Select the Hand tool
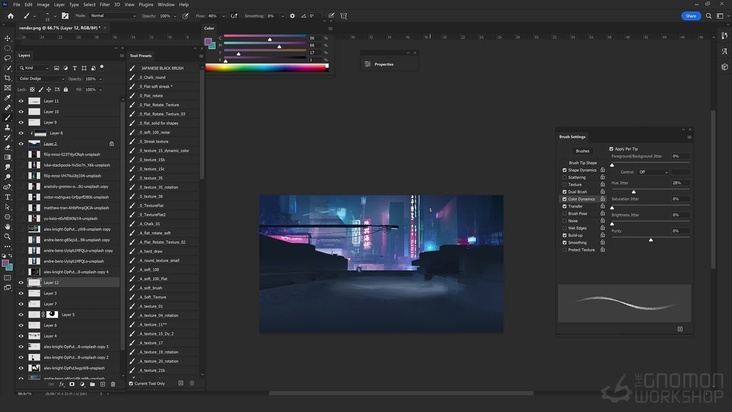This screenshot has height=412, width=732. [x=7, y=227]
